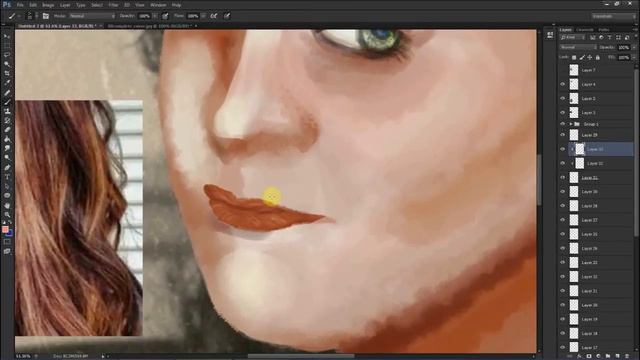Screen dimensions: 640x360
Task: Lock layer position
Action: coord(590,58)
